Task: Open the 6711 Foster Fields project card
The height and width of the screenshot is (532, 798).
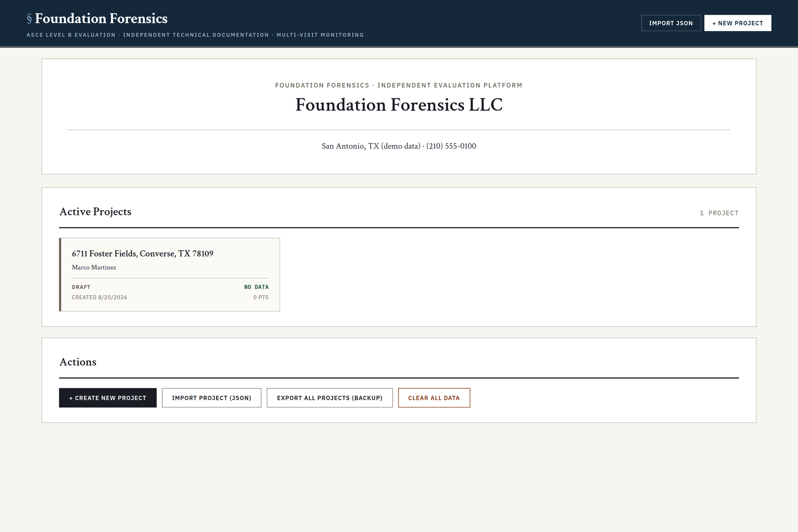Action: [169, 274]
